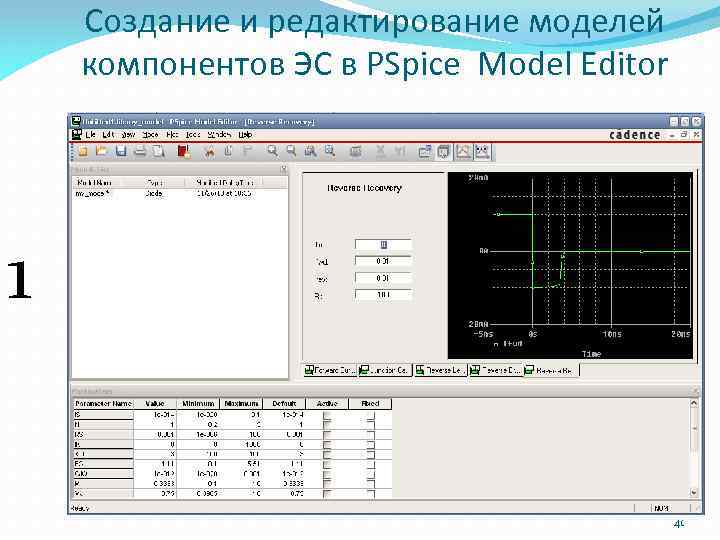Screen dimensions: 720x540
Task: Tick the Active checkbox for RS parameter
Action: (x=327, y=435)
